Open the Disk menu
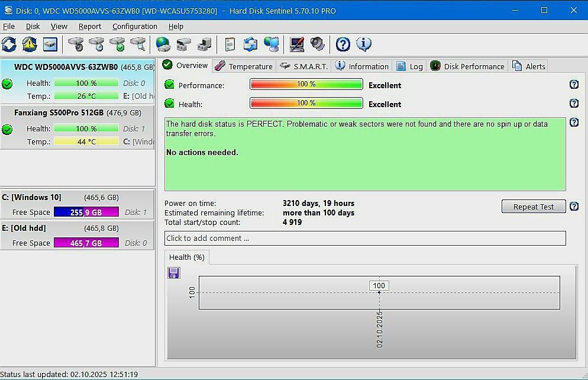Viewport: 588px width, 380px height. tap(33, 26)
